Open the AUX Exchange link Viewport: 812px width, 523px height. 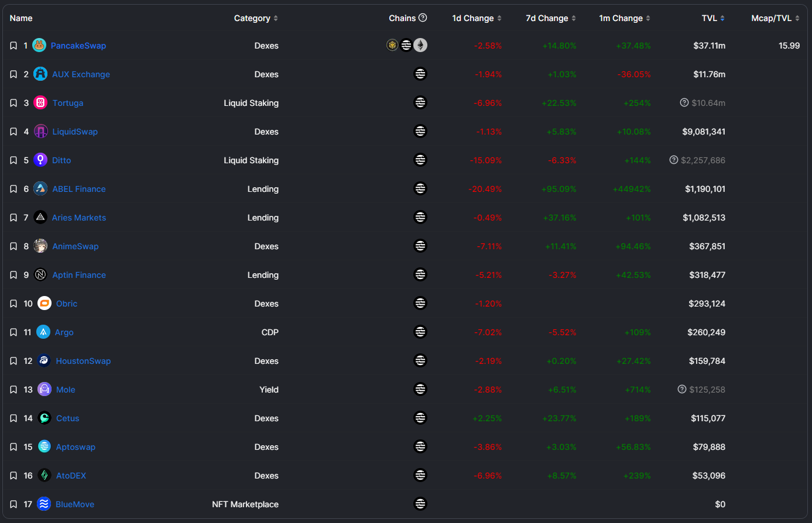tap(81, 74)
